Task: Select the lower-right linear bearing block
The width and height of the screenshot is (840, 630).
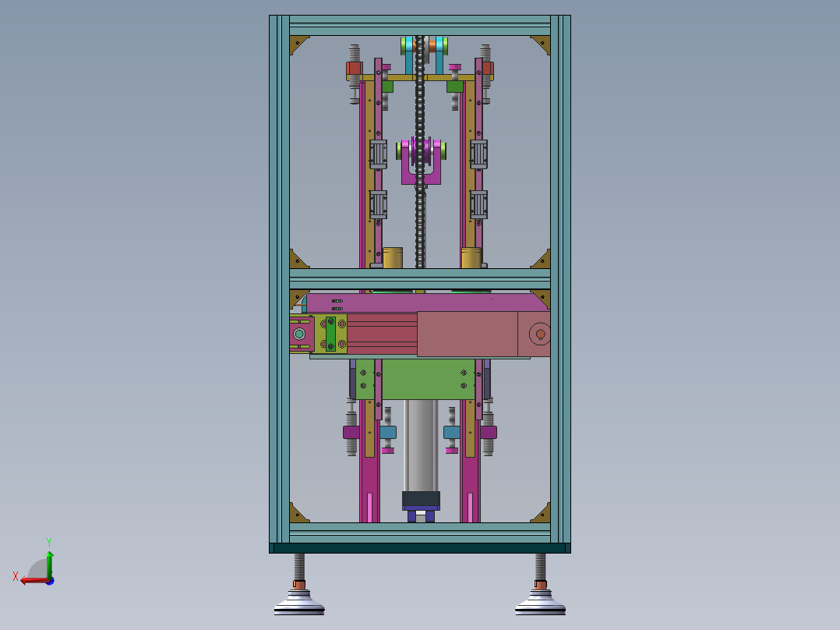Action: (478, 204)
